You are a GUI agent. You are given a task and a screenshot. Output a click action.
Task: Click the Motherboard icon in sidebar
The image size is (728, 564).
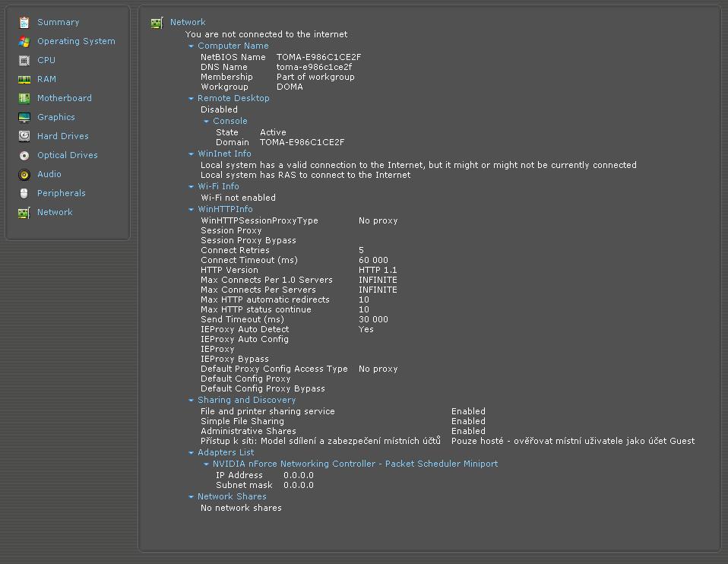24,99
